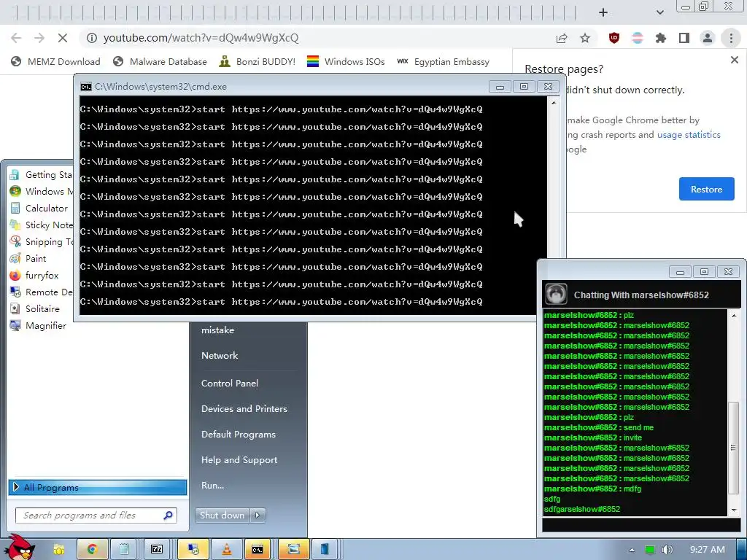Open Help and Support
This screenshot has width=747, height=560.
(x=239, y=460)
